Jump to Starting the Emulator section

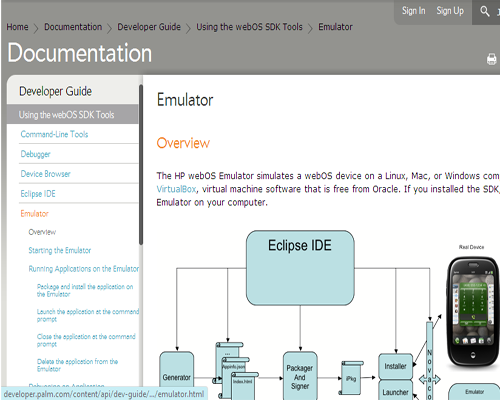[59, 250]
